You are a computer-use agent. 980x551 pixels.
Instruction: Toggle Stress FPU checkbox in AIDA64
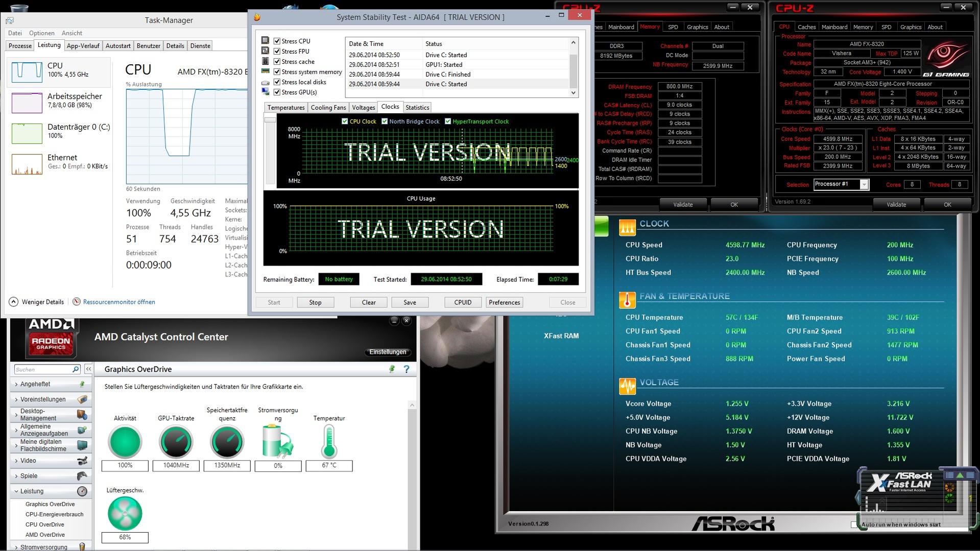(277, 51)
